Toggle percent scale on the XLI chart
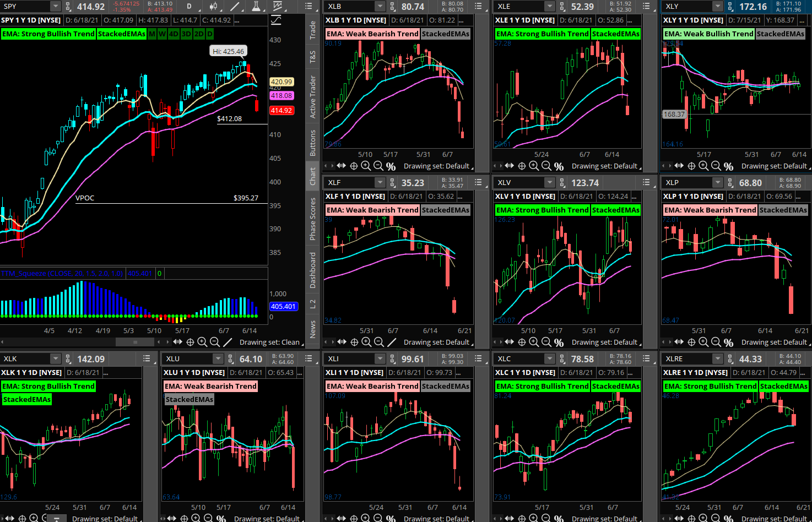Image resolution: width=812 pixels, height=522 pixels. 391,519
